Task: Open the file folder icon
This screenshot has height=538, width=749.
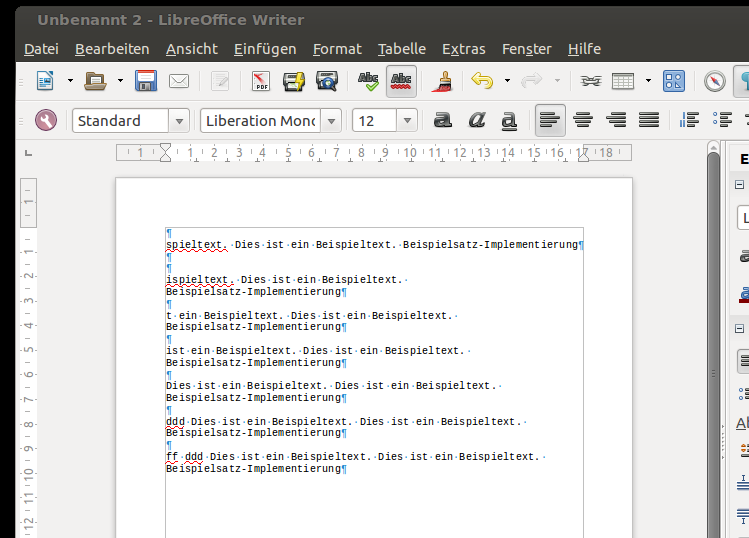Action: pyautogui.click(x=95, y=81)
